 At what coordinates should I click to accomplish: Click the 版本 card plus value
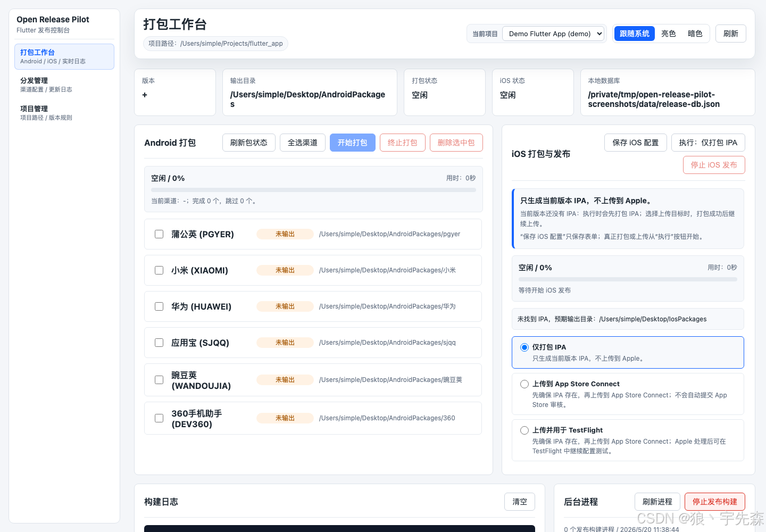(145, 95)
